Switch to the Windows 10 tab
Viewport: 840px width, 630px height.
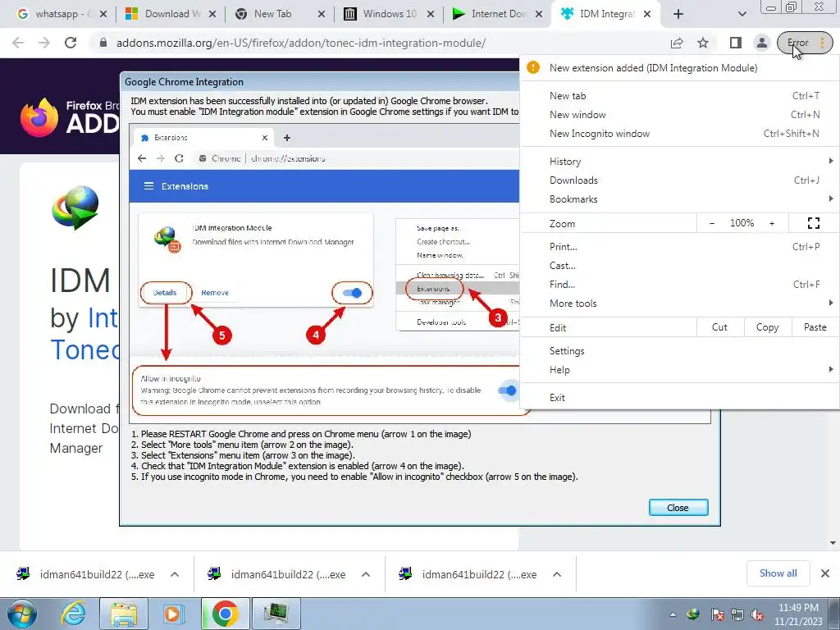coord(390,14)
